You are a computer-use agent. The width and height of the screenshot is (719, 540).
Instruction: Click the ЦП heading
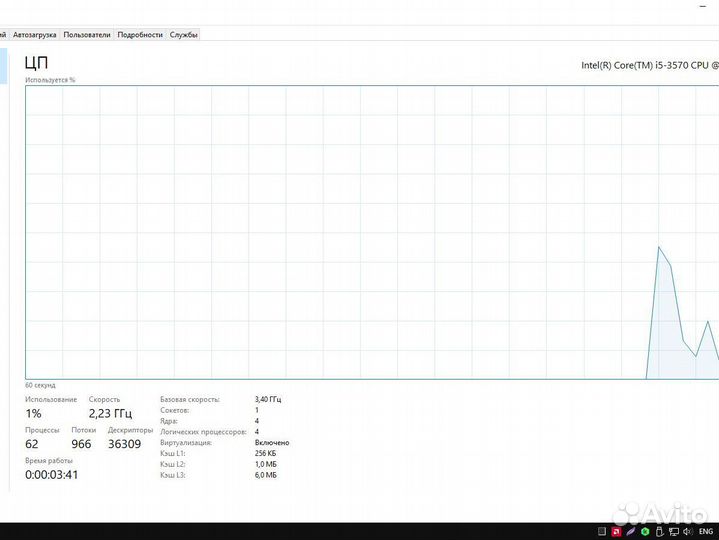pos(35,62)
